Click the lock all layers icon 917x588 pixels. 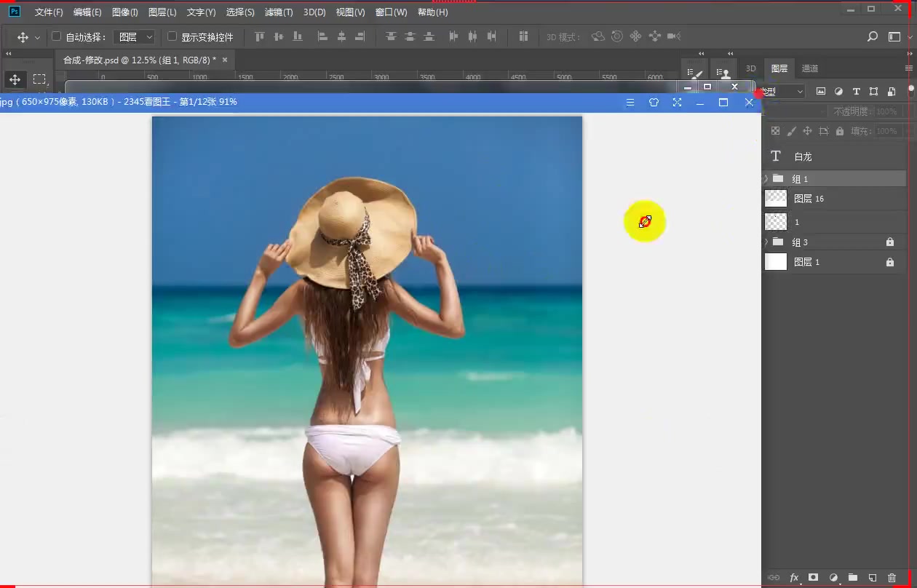pos(840,132)
